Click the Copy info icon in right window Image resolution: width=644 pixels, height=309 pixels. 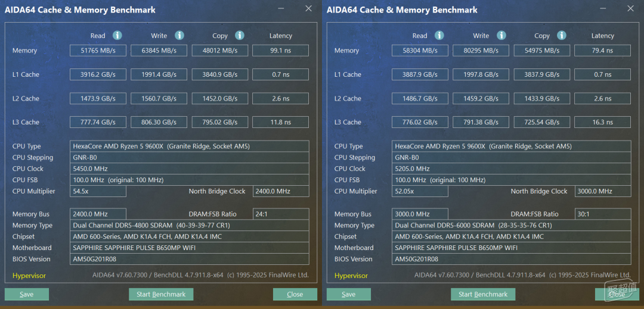[562, 35]
